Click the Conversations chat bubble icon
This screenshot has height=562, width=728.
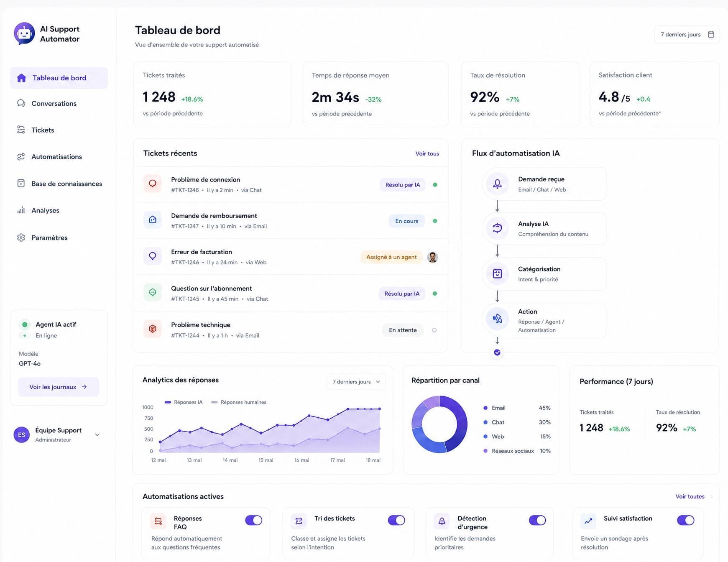tap(21, 103)
